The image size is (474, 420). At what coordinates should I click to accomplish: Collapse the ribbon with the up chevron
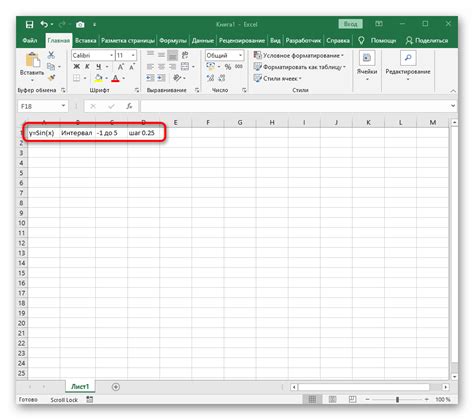[453, 91]
